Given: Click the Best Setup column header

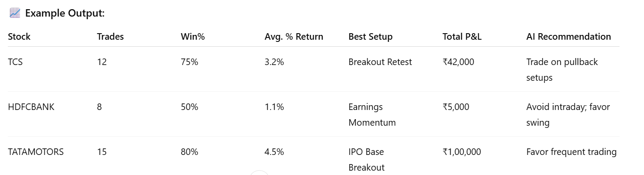Looking at the screenshot, I should tap(371, 37).
